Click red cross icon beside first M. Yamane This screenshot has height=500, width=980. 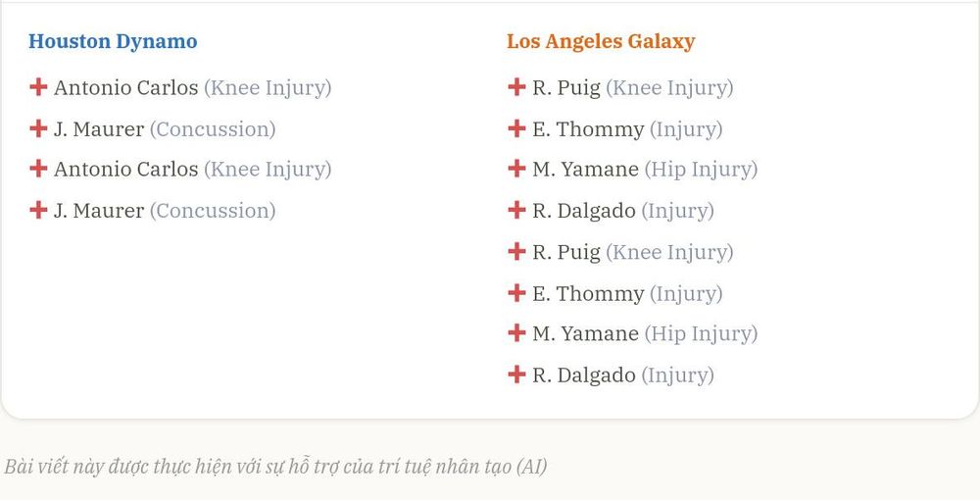click(x=516, y=168)
